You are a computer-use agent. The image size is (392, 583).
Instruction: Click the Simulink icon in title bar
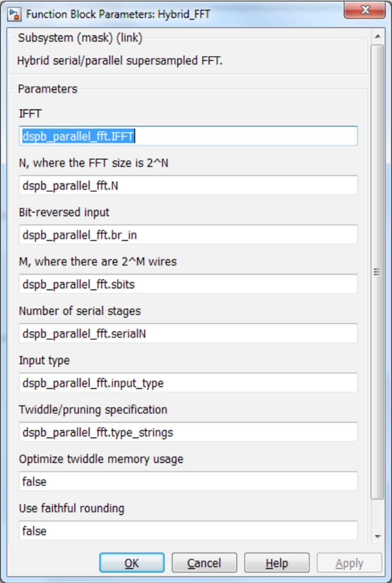(14, 14)
